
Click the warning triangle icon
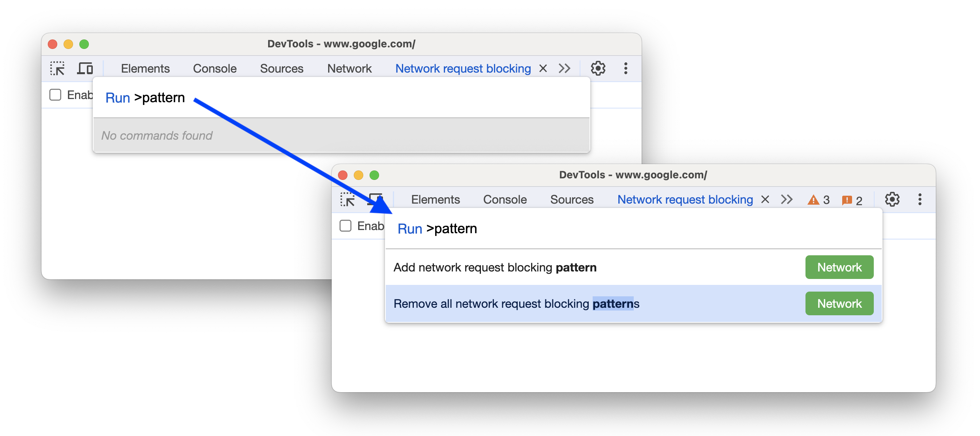coord(810,200)
